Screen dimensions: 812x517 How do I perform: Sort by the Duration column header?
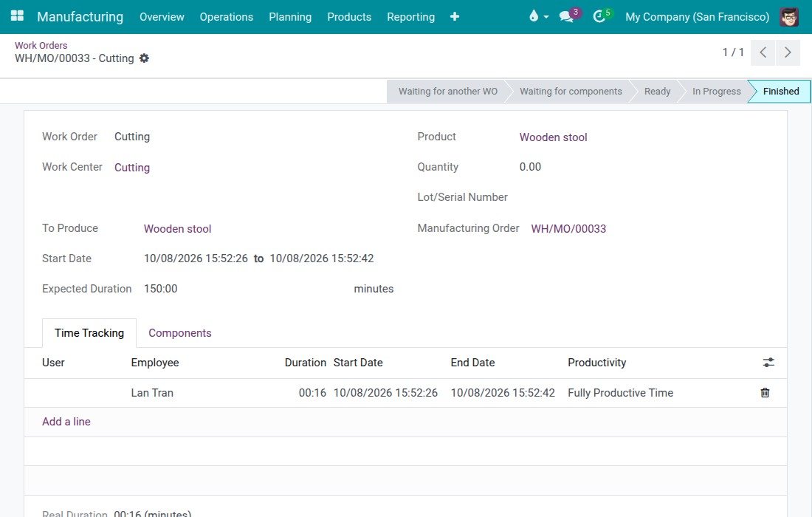pyautogui.click(x=305, y=363)
